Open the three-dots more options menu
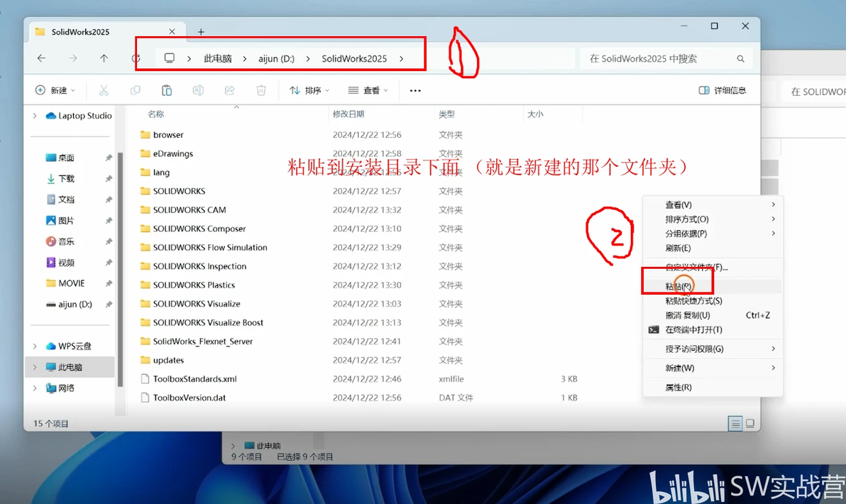 [x=415, y=91]
